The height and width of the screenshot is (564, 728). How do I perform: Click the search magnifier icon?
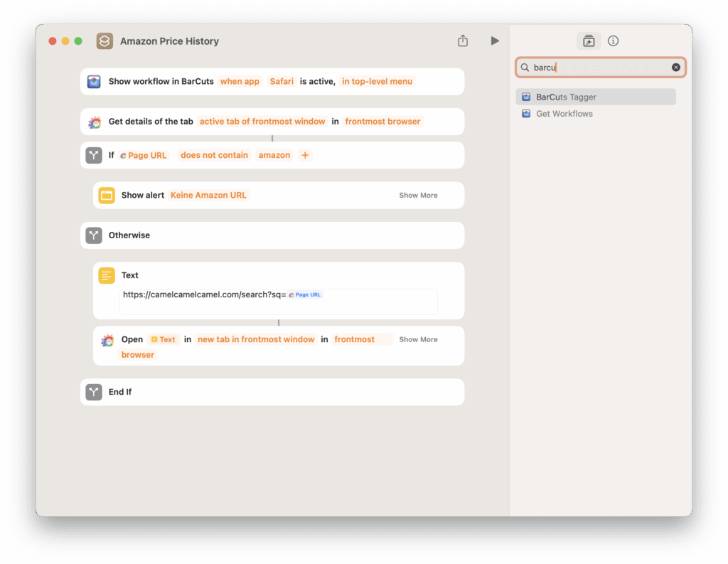coord(525,68)
